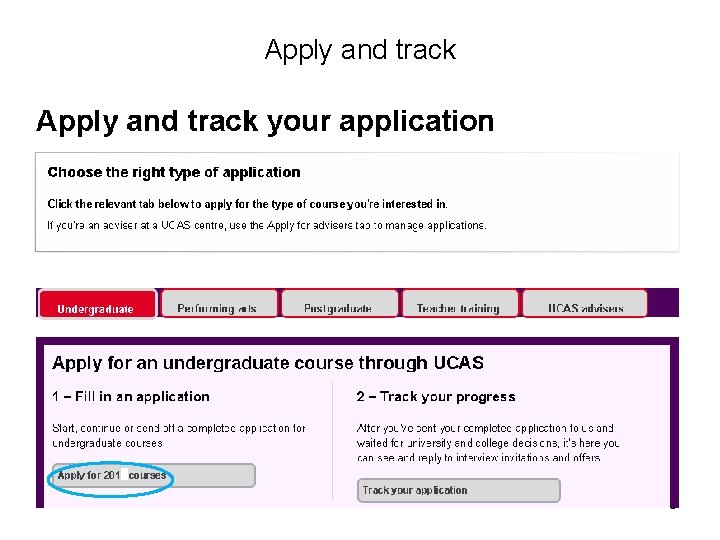The image size is (720, 540).
Task: Click the adviser at a UCAS centre note
Action: tap(267, 225)
